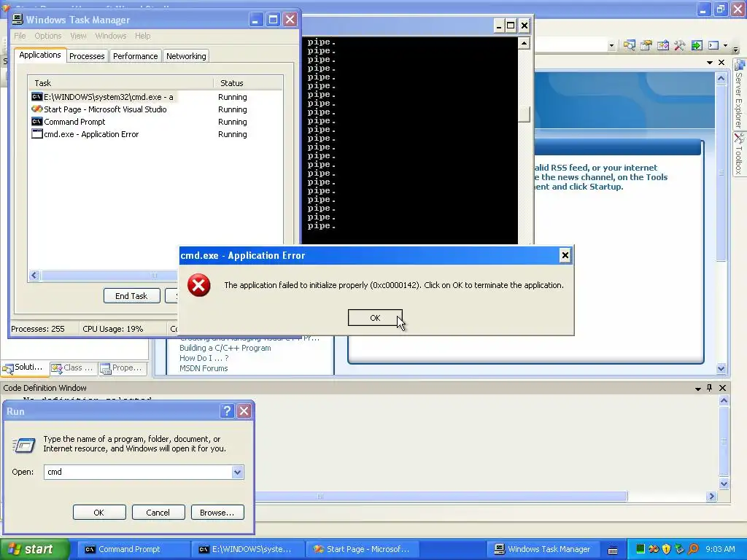Open the MSDN Forums link
Image resolution: width=747 pixels, height=560 pixels.
point(204,368)
